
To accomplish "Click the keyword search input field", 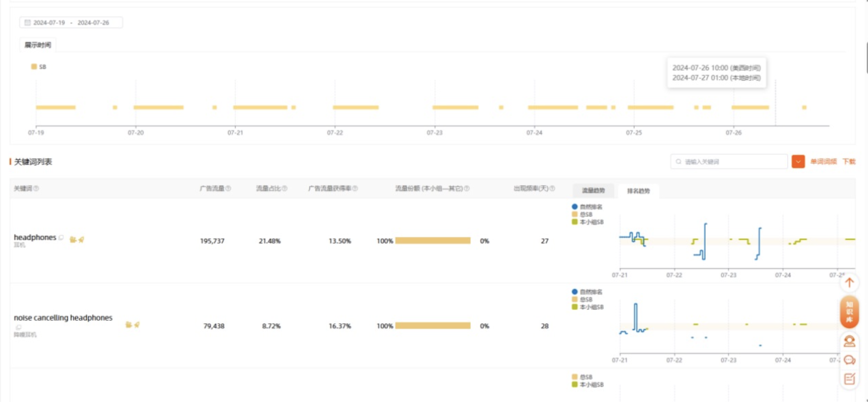I will 731,161.
